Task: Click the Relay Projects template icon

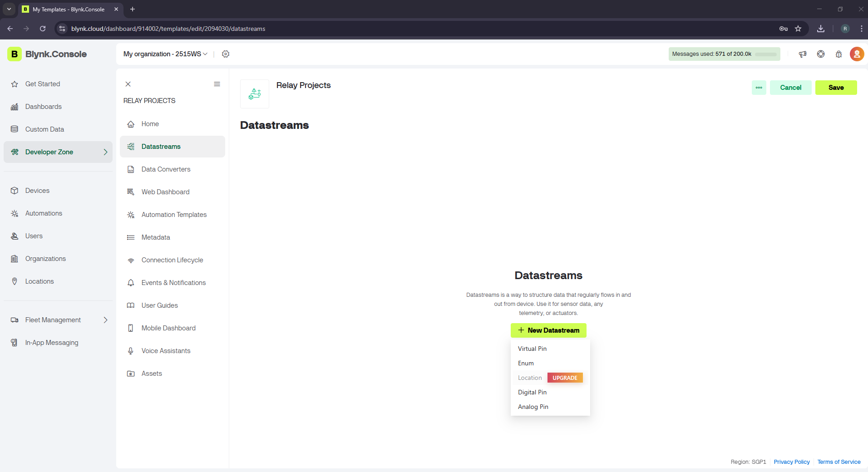Action: tap(255, 94)
